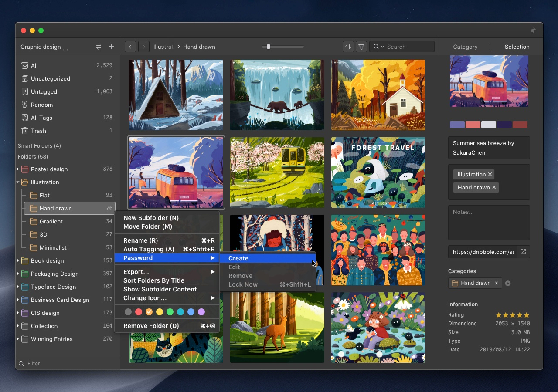Click the Notes text area
The height and width of the screenshot is (392, 558).
(x=489, y=223)
